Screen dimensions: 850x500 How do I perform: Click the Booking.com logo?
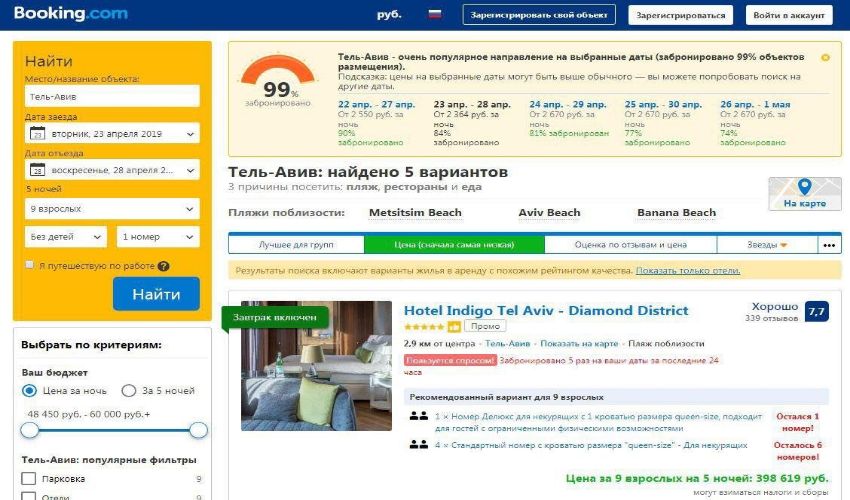[71, 14]
